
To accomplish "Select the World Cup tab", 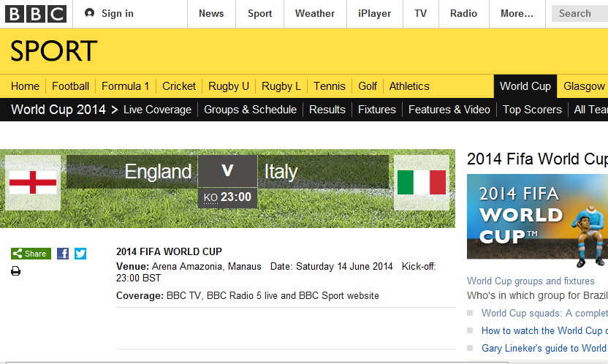I will (x=525, y=86).
